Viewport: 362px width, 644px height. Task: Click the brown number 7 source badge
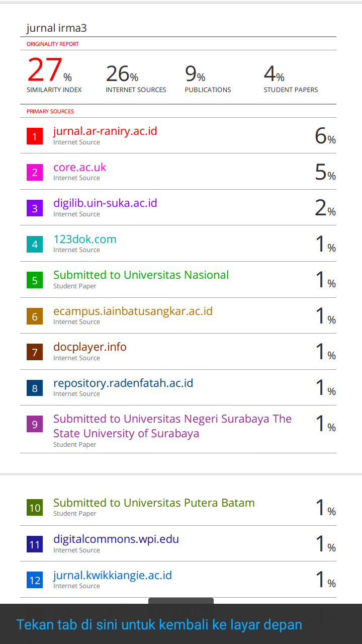35,352
